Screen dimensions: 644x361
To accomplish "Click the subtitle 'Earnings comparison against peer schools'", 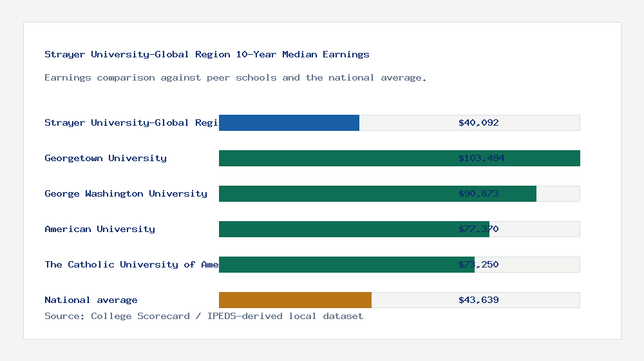I will [x=235, y=78].
